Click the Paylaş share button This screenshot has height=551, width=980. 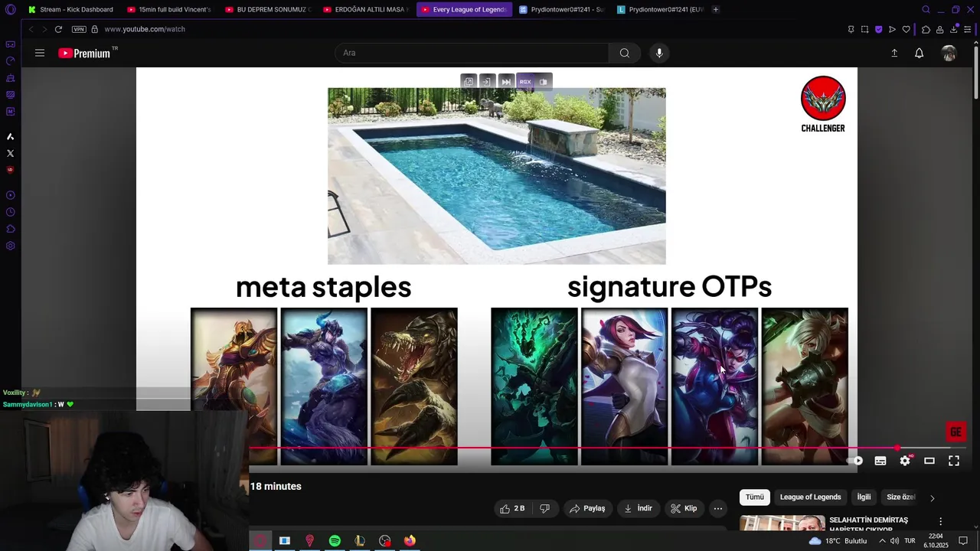pos(587,508)
